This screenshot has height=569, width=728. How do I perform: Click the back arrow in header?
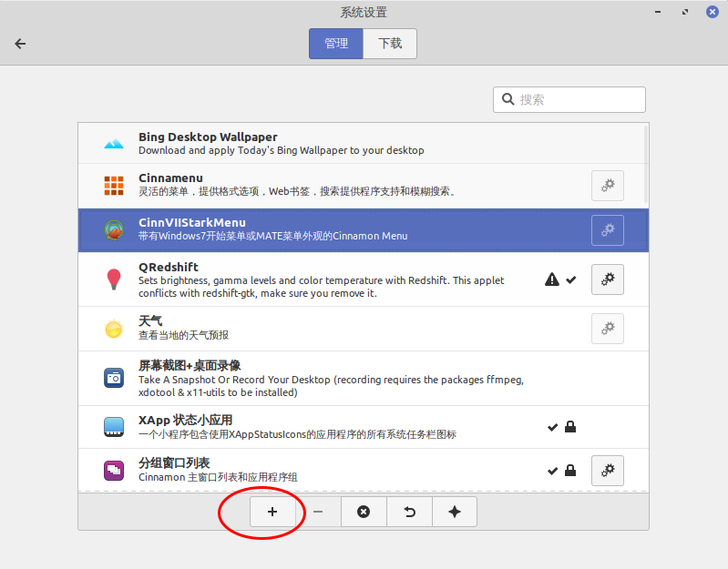pyautogui.click(x=20, y=44)
